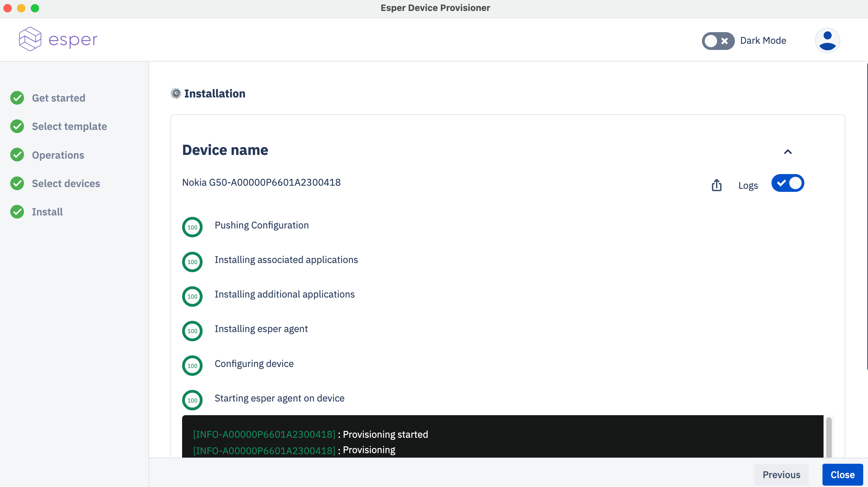This screenshot has height=487, width=868.
Task: Click the Previous button
Action: (781, 475)
